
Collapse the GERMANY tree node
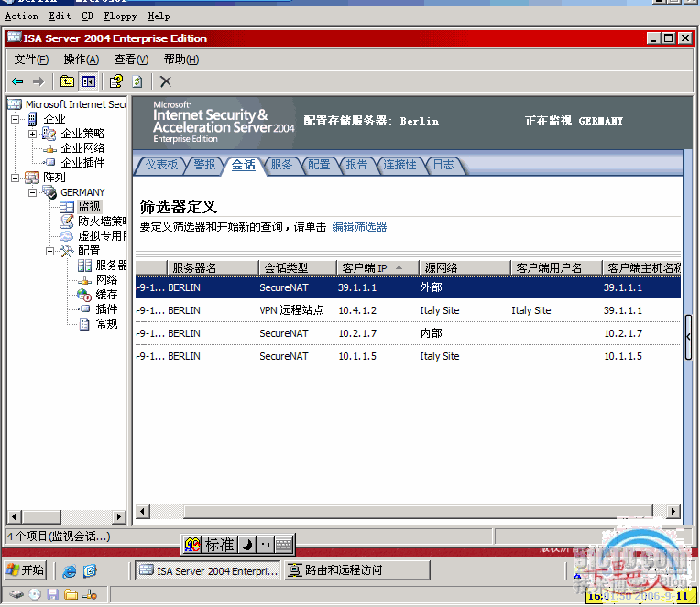33,192
